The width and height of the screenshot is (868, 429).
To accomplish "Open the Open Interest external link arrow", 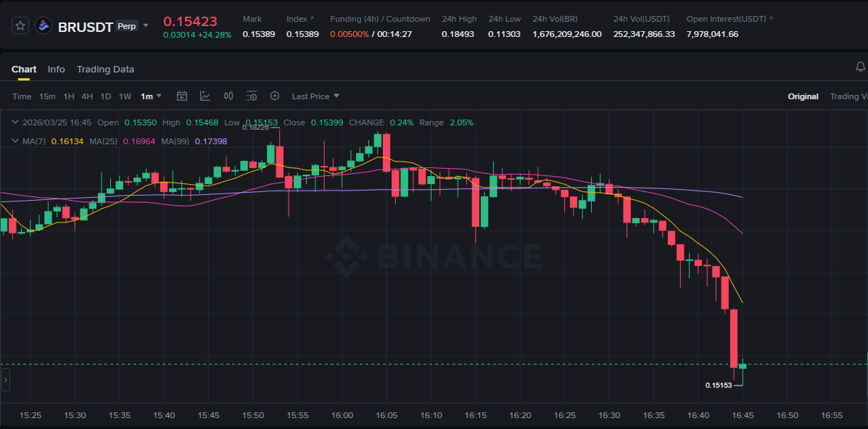I will tap(771, 19).
